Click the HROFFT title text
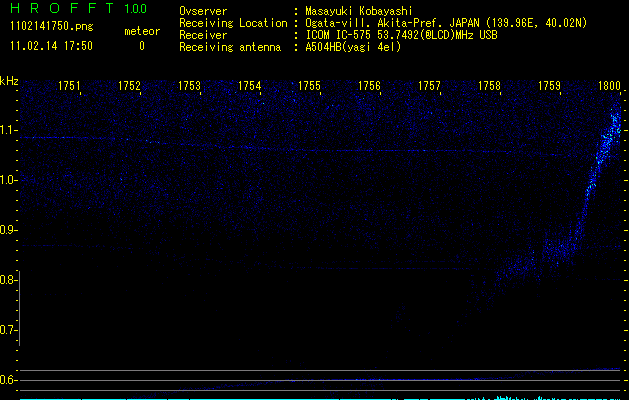This screenshot has width=629, height=400. click(62, 8)
